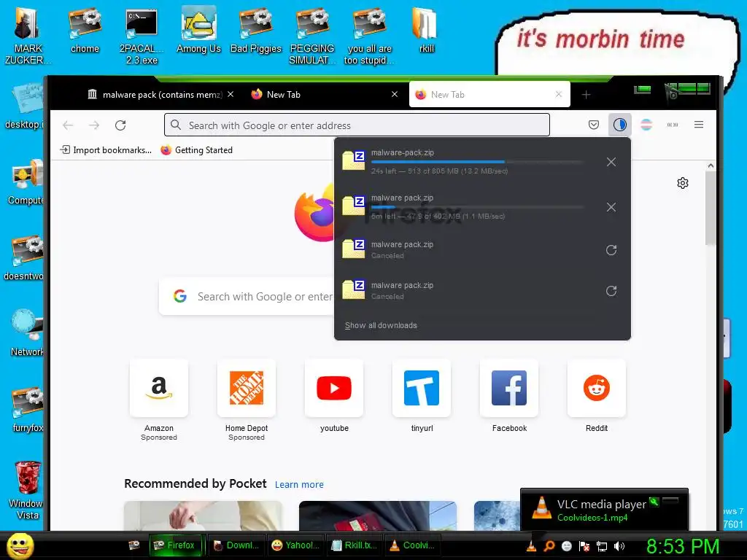Select Coolvi... VLC taskbar button
This screenshot has width=747, height=560.
pyautogui.click(x=413, y=545)
